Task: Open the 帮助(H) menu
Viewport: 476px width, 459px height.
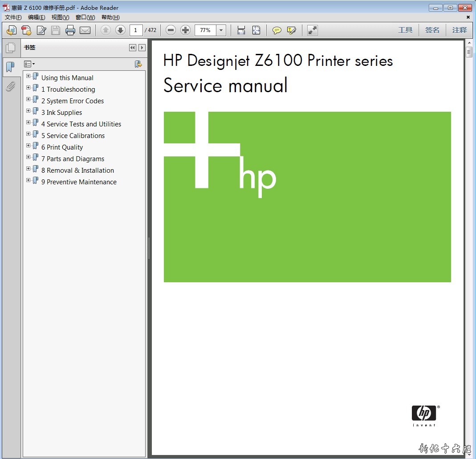Action: (x=110, y=17)
